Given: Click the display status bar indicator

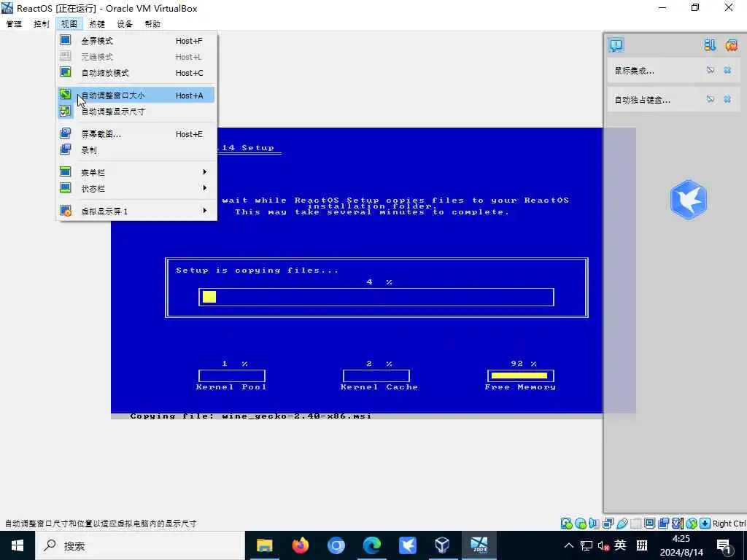Looking at the screenshot, I should tap(650, 524).
